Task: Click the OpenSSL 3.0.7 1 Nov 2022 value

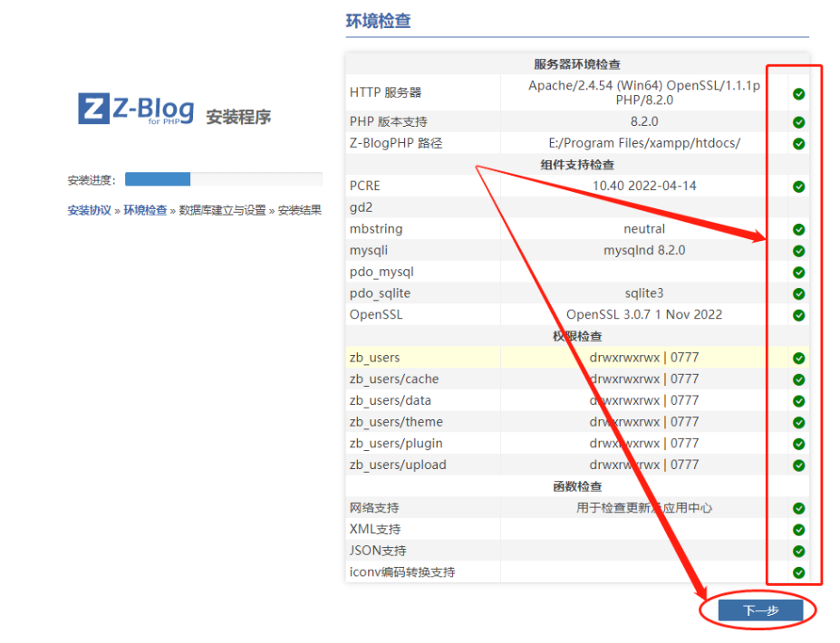Action: coord(644,314)
